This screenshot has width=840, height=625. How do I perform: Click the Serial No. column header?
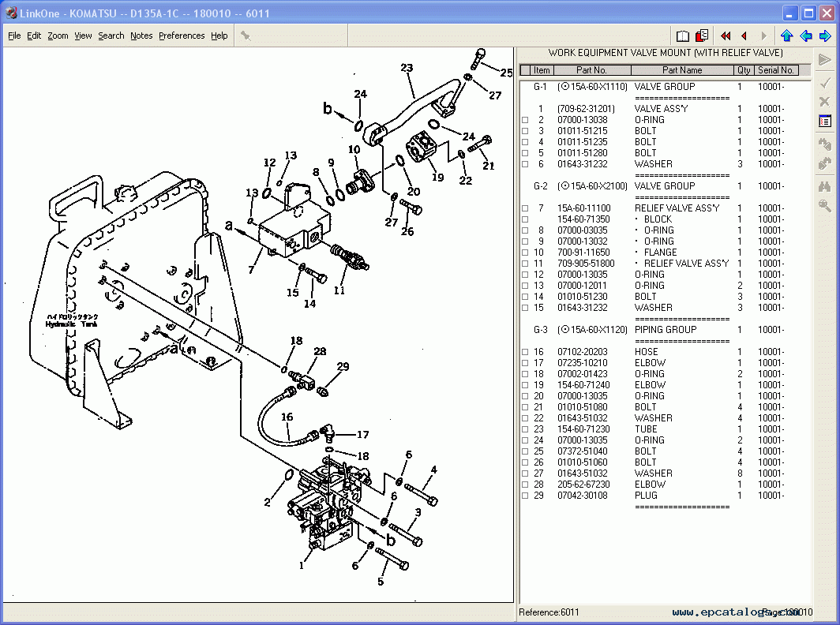(776, 70)
